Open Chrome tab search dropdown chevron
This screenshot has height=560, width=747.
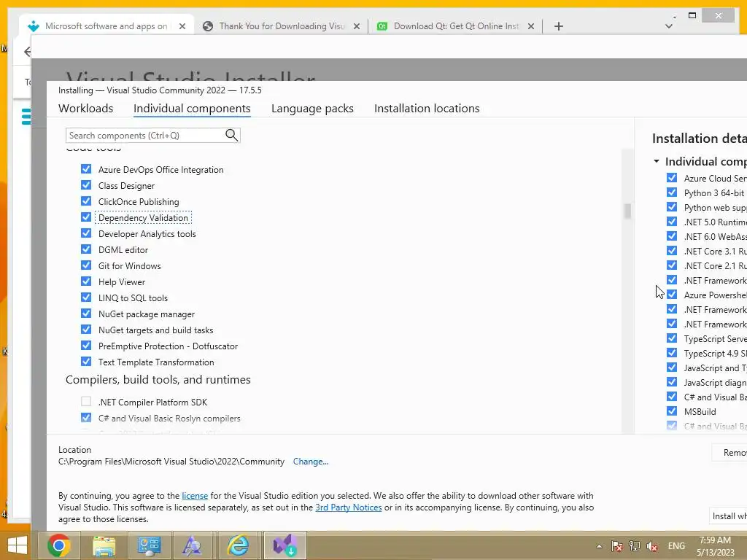[x=669, y=26]
